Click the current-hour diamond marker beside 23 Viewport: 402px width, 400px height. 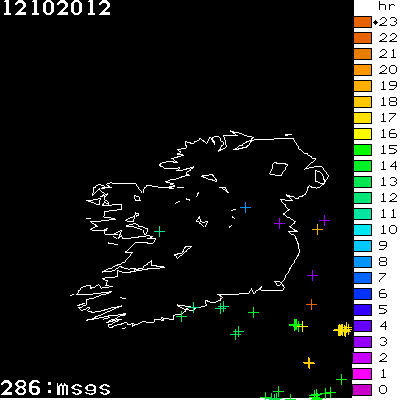click(375, 23)
